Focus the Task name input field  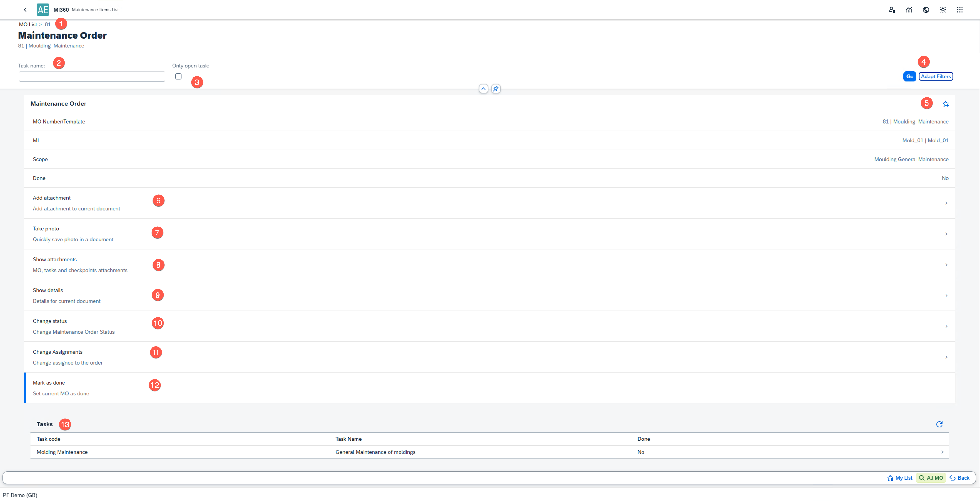coord(92,76)
